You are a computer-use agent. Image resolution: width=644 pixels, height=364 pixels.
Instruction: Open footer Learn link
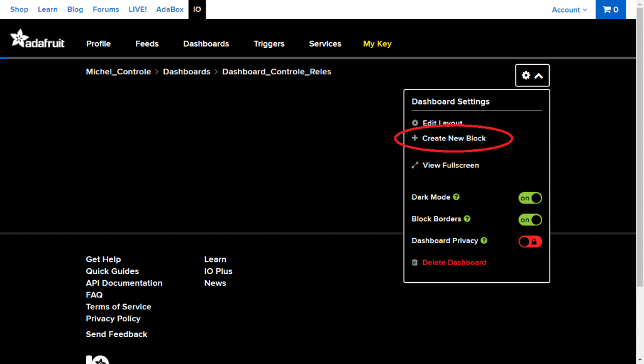point(215,259)
